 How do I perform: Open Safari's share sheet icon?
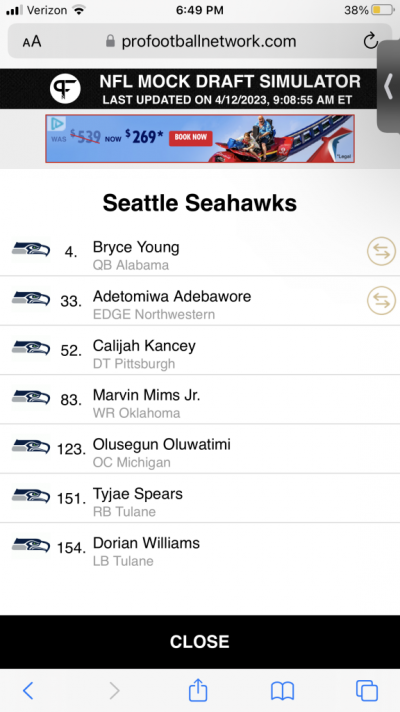tap(198, 691)
